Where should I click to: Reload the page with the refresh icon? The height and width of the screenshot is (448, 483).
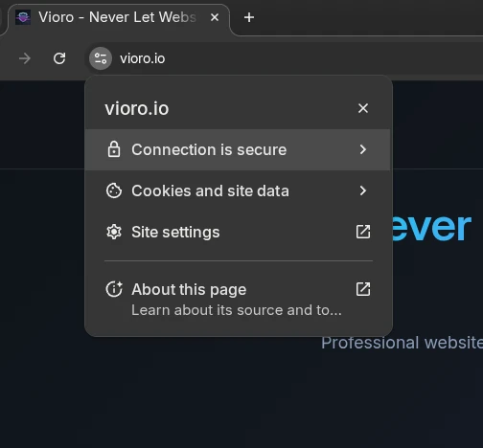click(x=59, y=58)
